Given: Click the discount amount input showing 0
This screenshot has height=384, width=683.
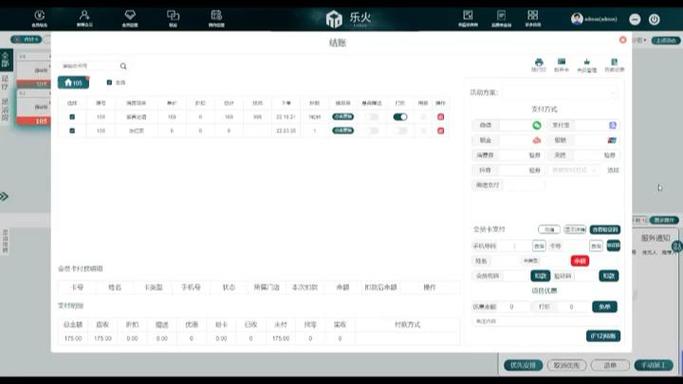Looking at the screenshot, I should [514, 307].
